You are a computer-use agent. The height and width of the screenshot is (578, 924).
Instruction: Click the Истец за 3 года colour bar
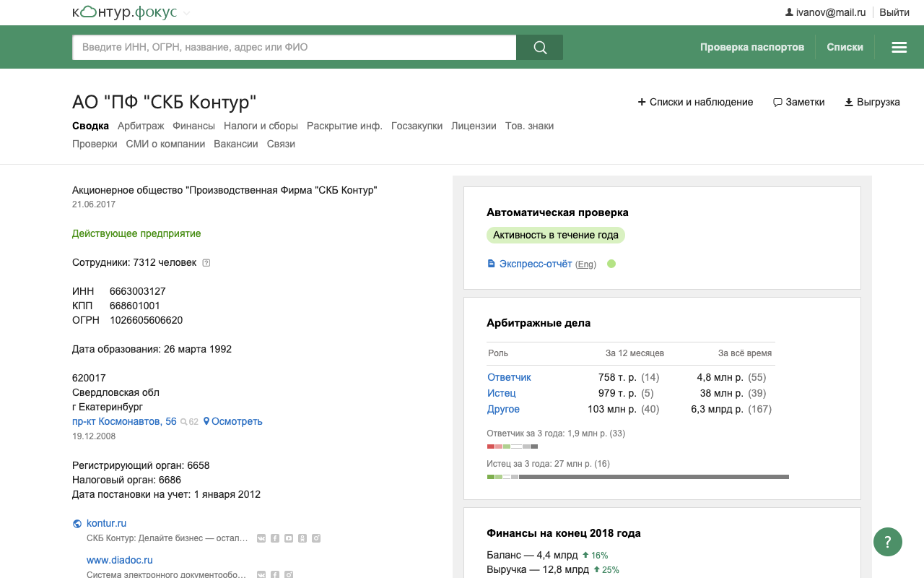click(x=638, y=477)
